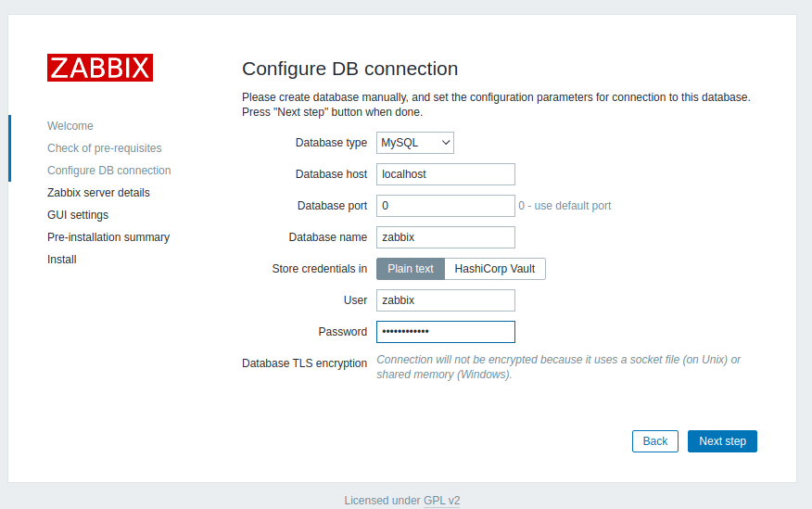Focus the Database name field
The height and width of the screenshot is (509, 812).
pos(445,237)
